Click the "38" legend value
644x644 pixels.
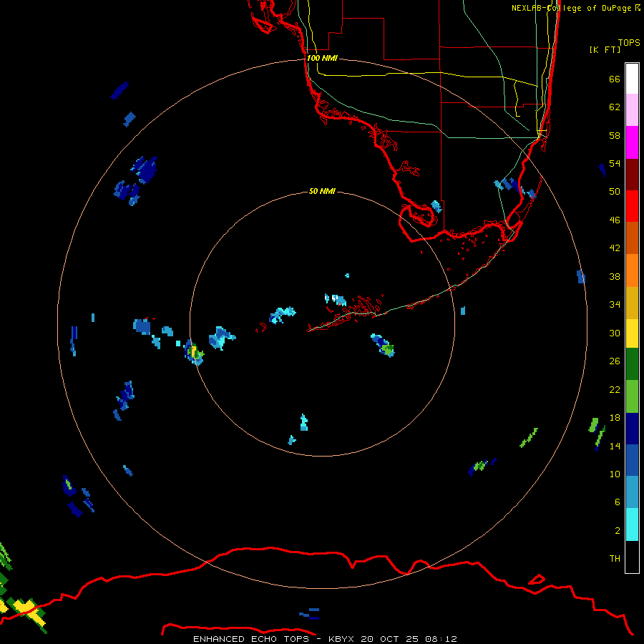[x=615, y=276]
